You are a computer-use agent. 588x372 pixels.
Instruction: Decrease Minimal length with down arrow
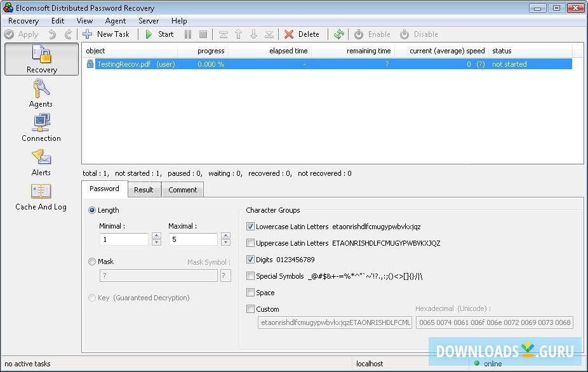click(x=157, y=242)
